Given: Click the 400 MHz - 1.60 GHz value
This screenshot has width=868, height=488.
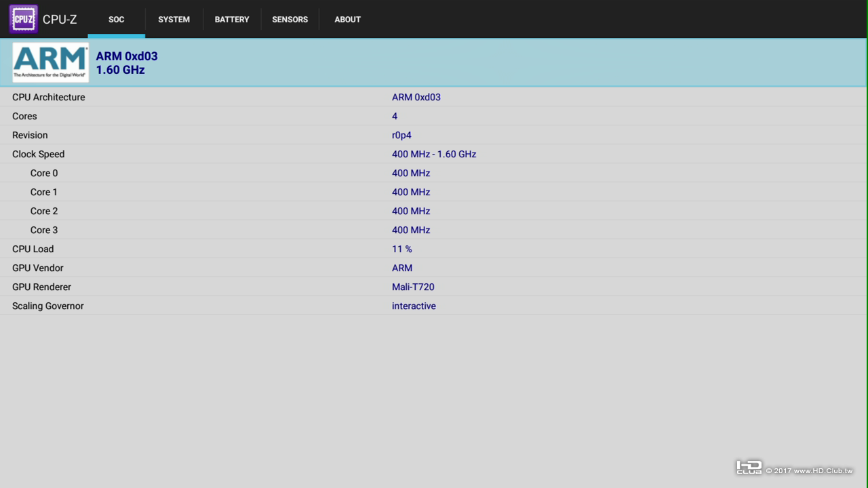Looking at the screenshot, I should click(x=434, y=154).
